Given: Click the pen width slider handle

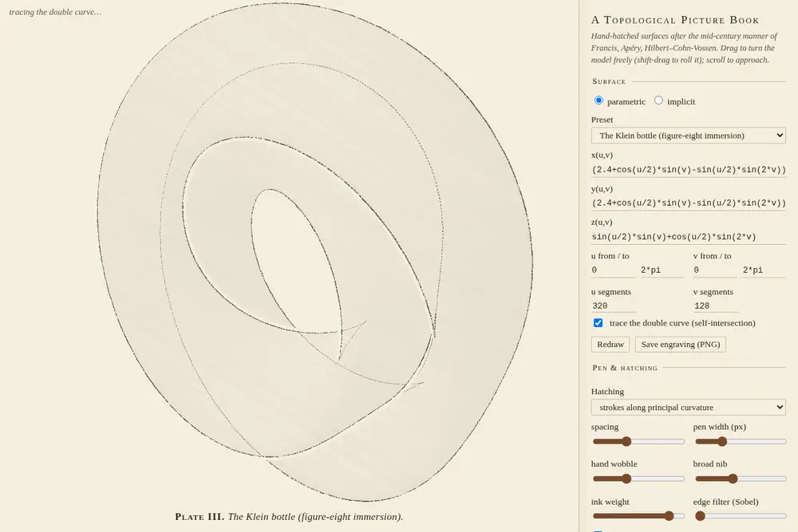Looking at the screenshot, I should tap(722, 441).
